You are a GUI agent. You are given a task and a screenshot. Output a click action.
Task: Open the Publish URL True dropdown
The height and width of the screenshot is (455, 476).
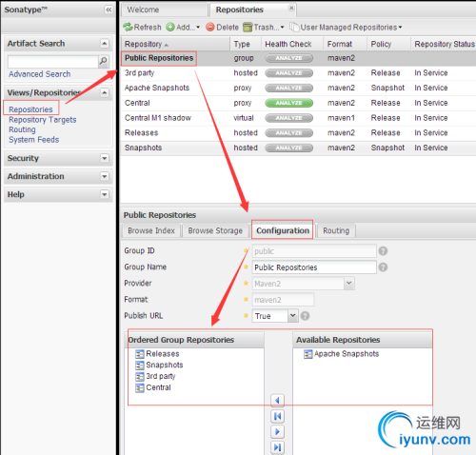tap(293, 316)
